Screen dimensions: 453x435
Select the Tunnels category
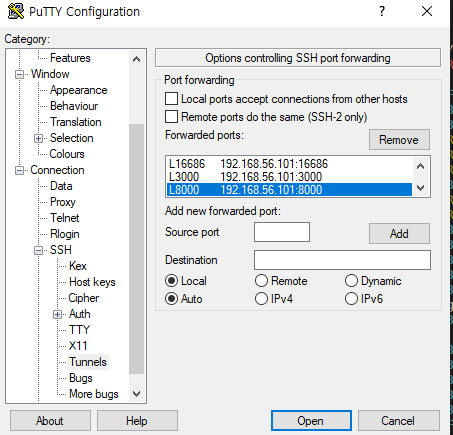[88, 362]
